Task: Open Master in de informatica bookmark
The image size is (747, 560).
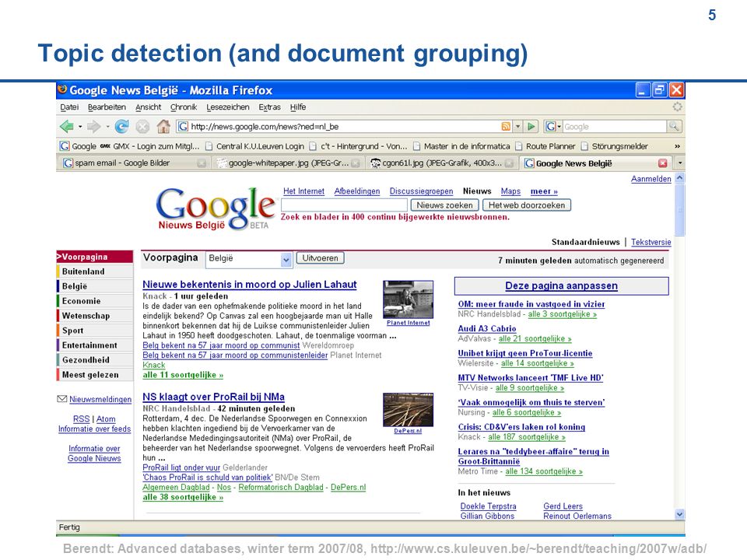Action: [461, 146]
